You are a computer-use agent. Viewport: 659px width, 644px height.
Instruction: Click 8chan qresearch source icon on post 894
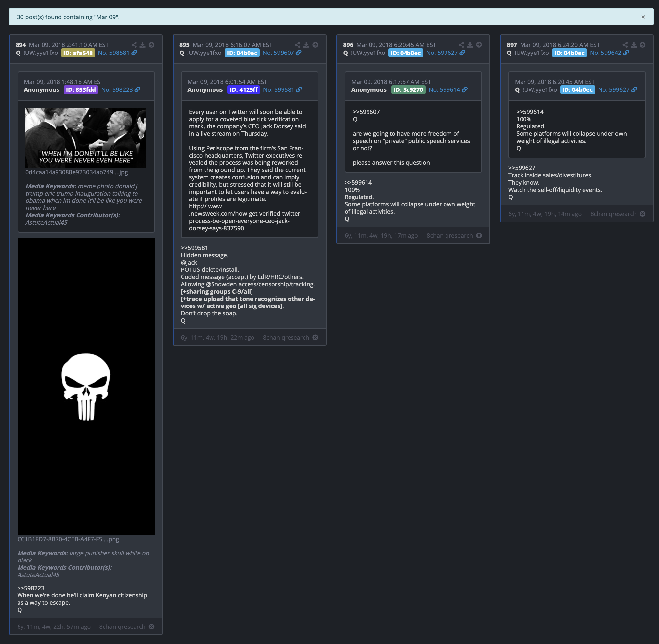tap(152, 626)
